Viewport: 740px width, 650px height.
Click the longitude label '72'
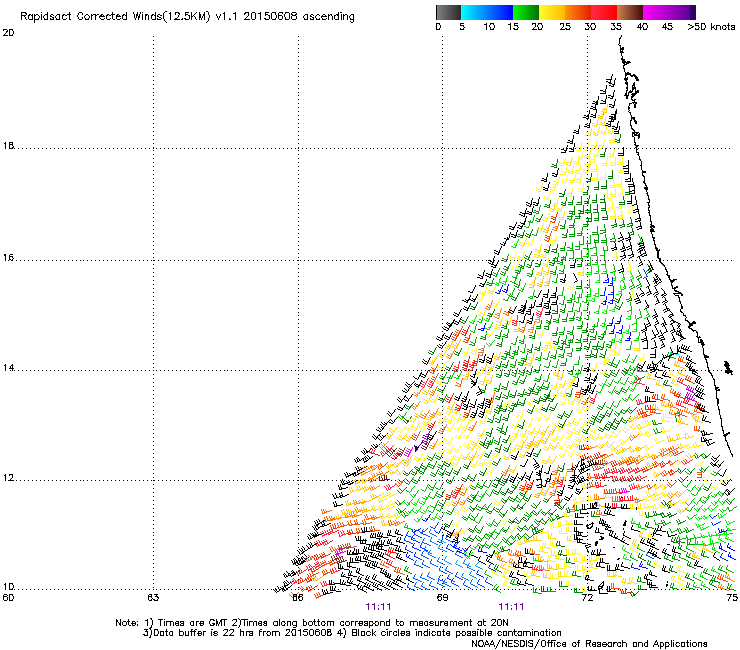587,598
